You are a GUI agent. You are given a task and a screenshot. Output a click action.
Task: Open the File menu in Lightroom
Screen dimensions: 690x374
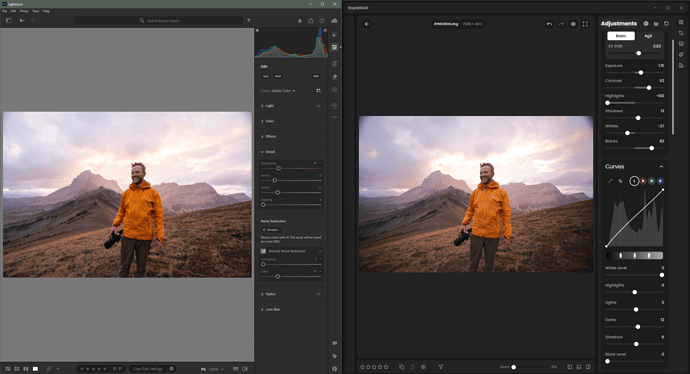click(4, 11)
